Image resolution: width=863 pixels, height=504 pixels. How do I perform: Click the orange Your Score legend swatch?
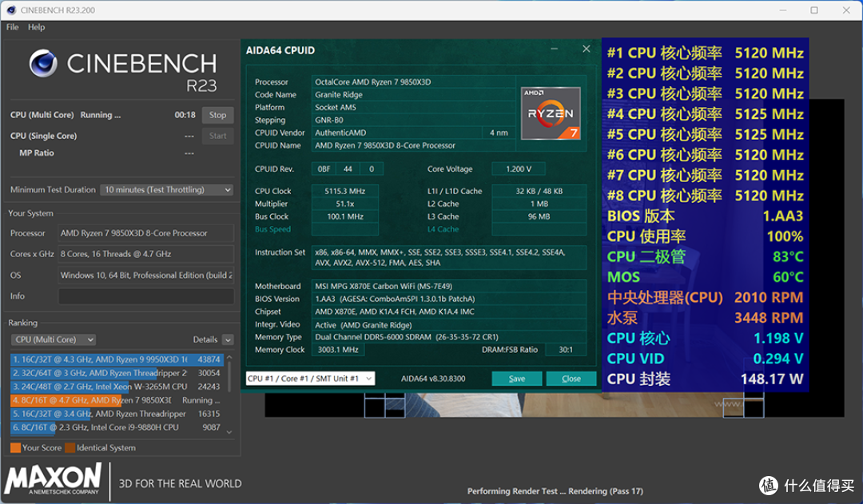(x=15, y=448)
